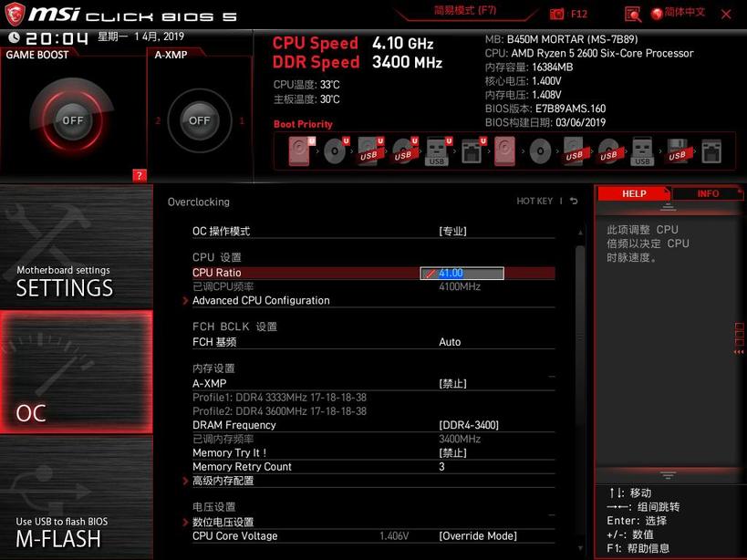Switch to easy mode (F7) button
The image size is (747, 560).
tap(465, 12)
